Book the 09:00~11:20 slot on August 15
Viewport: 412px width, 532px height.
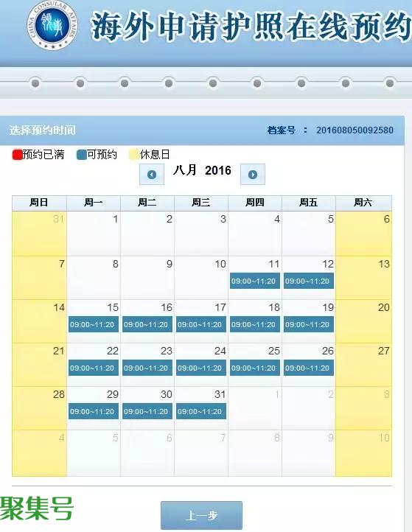pyautogui.click(x=94, y=324)
